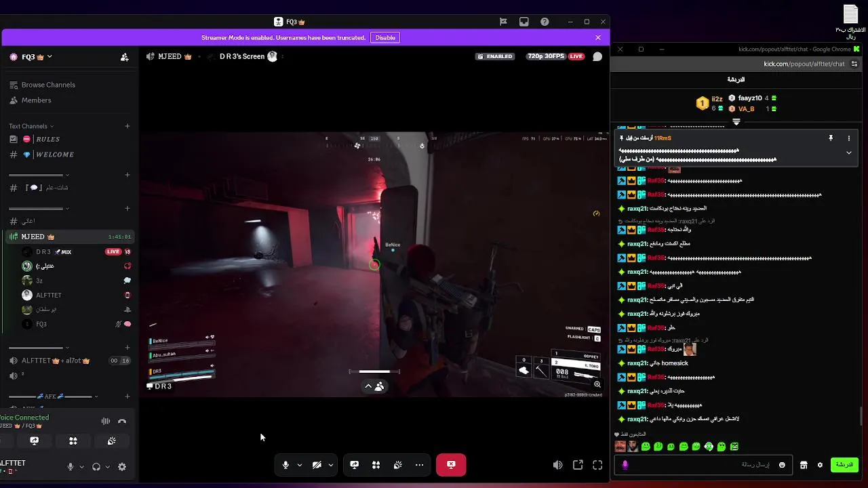Show chat for the voice channel
Image resolution: width=868 pixels, height=488 pixels.
coord(597,57)
